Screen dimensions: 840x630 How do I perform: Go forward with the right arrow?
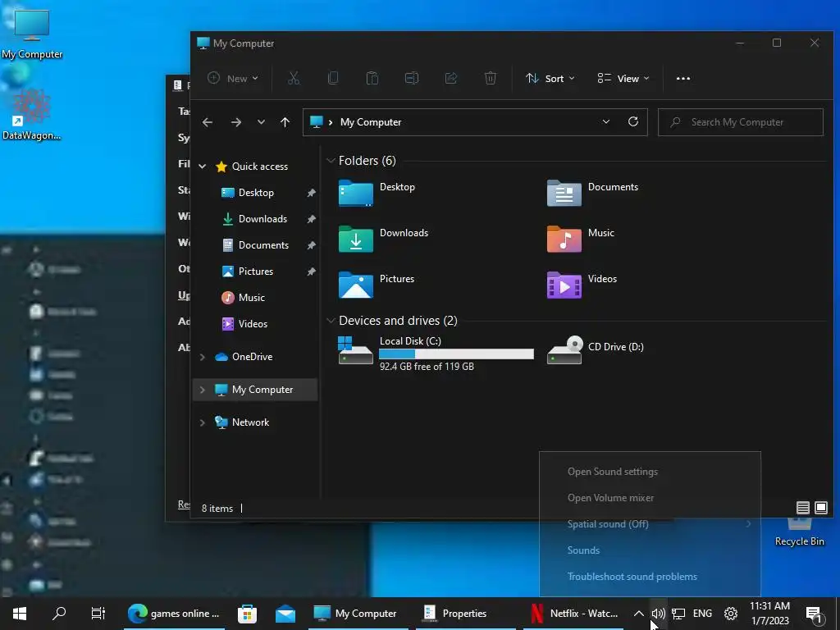pos(235,122)
